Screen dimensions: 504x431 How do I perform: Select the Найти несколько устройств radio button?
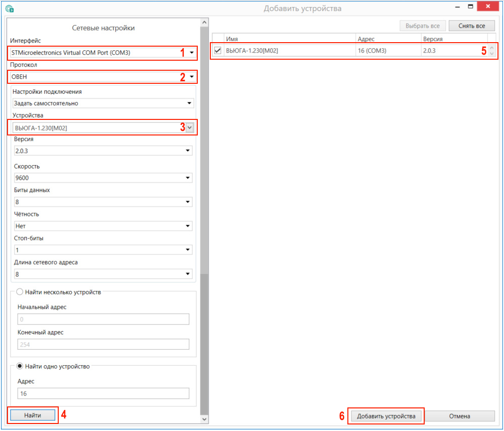pyautogui.click(x=20, y=292)
